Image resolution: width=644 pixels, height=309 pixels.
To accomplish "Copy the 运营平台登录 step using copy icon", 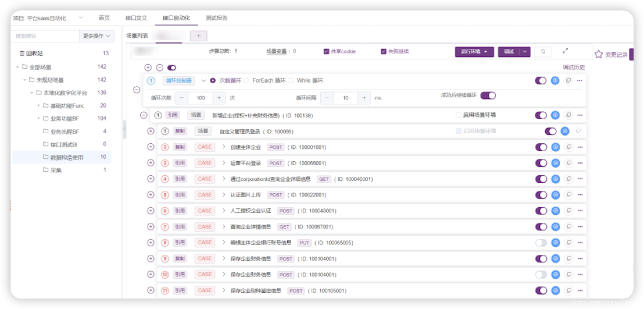I will pos(569,163).
